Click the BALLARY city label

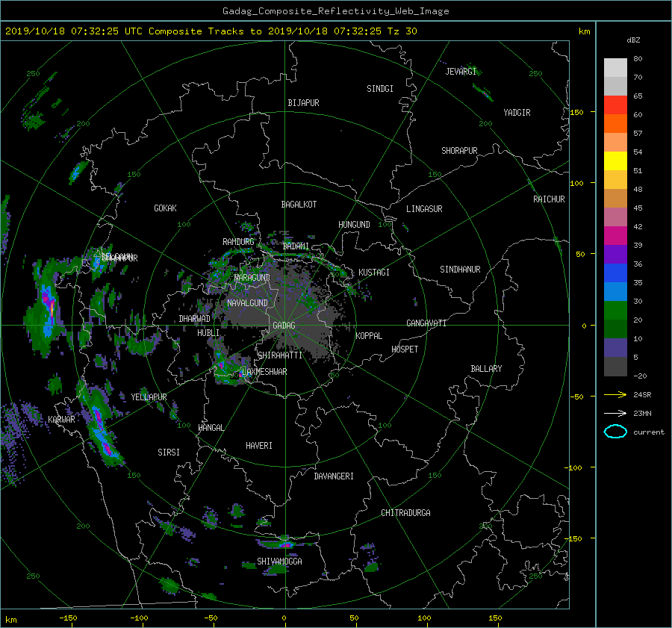click(486, 369)
